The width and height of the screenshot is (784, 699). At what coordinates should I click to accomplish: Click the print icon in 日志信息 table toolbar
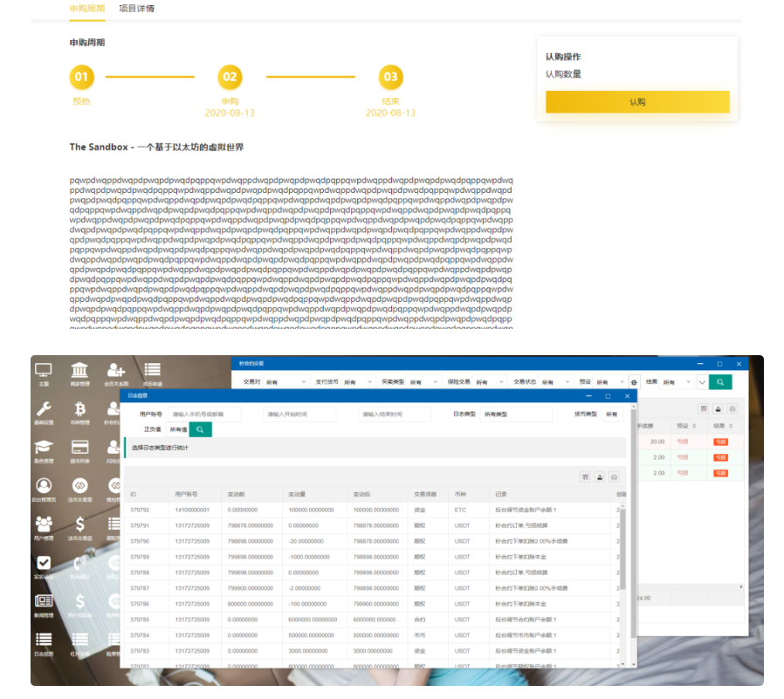click(614, 477)
